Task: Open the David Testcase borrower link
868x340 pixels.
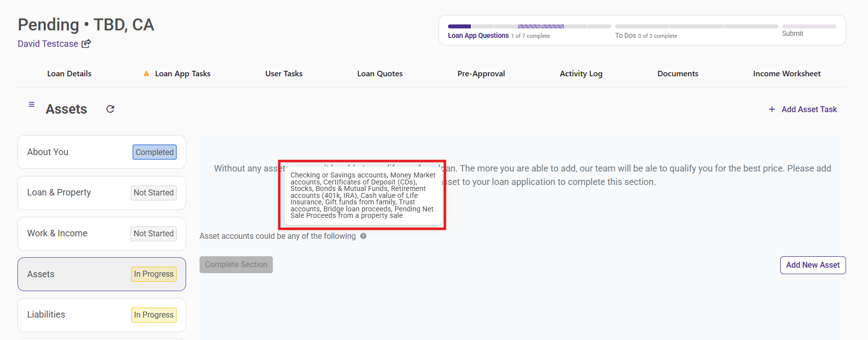Action: coord(48,44)
